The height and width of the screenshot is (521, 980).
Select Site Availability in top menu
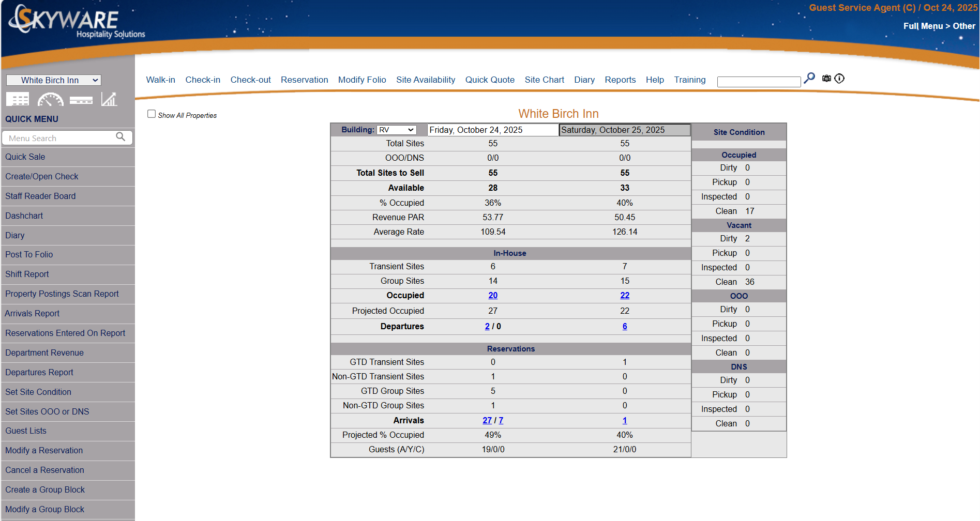coord(425,80)
